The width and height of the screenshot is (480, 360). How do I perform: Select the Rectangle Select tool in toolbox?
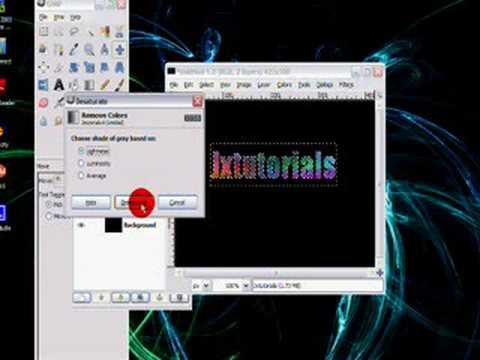point(44,32)
